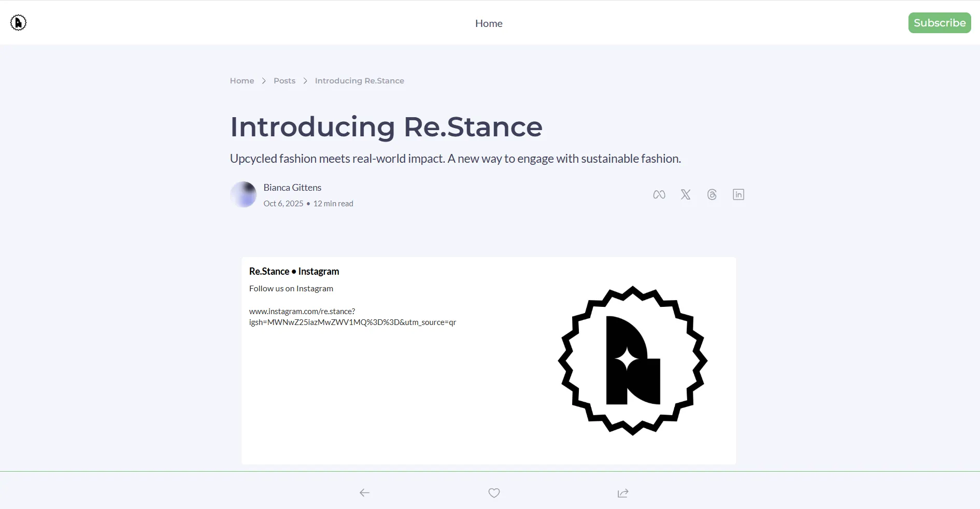Screen dimensions: 980x509
Task: Click the green Subscribe button
Action: click(940, 23)
